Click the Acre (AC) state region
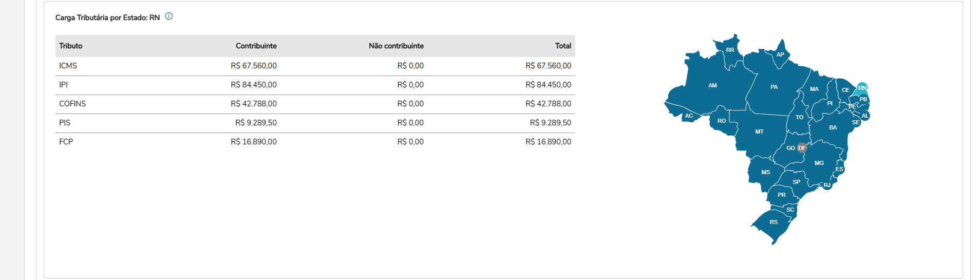980x280 pixels. pyautogui.click(x=689, y=116)
